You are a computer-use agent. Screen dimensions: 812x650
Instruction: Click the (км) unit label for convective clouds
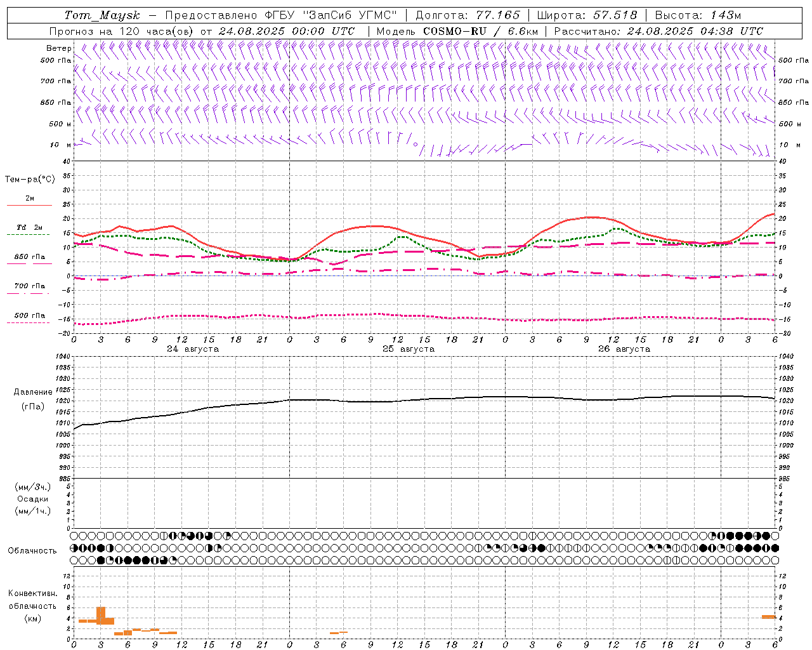[33, 618]
